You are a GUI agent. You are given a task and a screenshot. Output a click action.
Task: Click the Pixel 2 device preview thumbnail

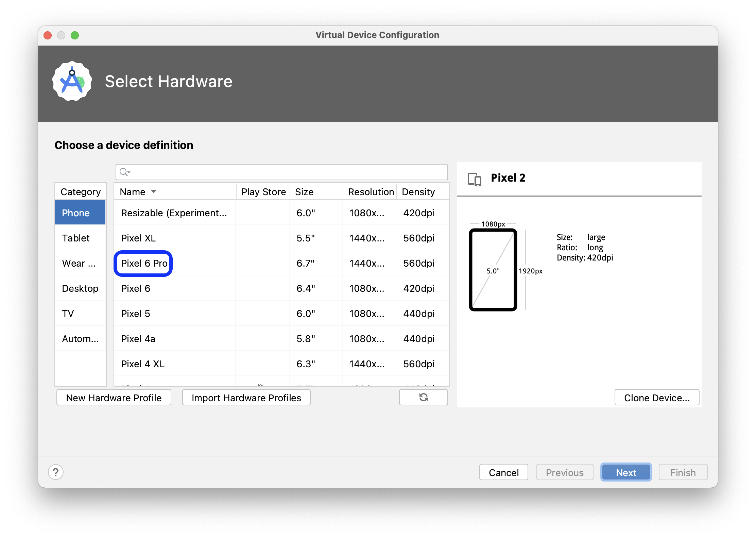(x=493, y=270)
